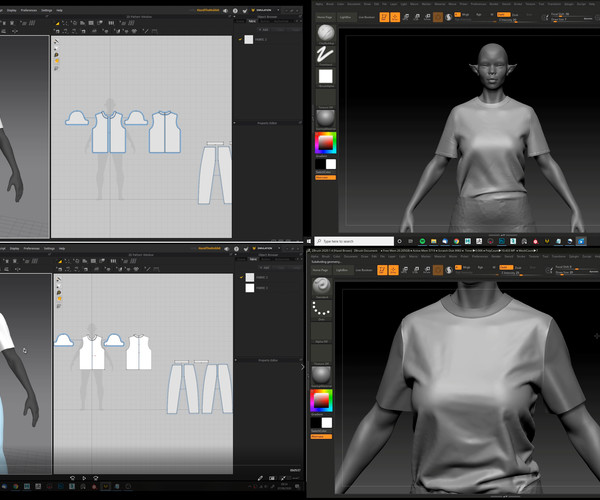Image resolution: width=600 pixels, height=500 pixels.
Task: Open LightBox in bottom ZBrush window
Action: (x=342, y=270)
